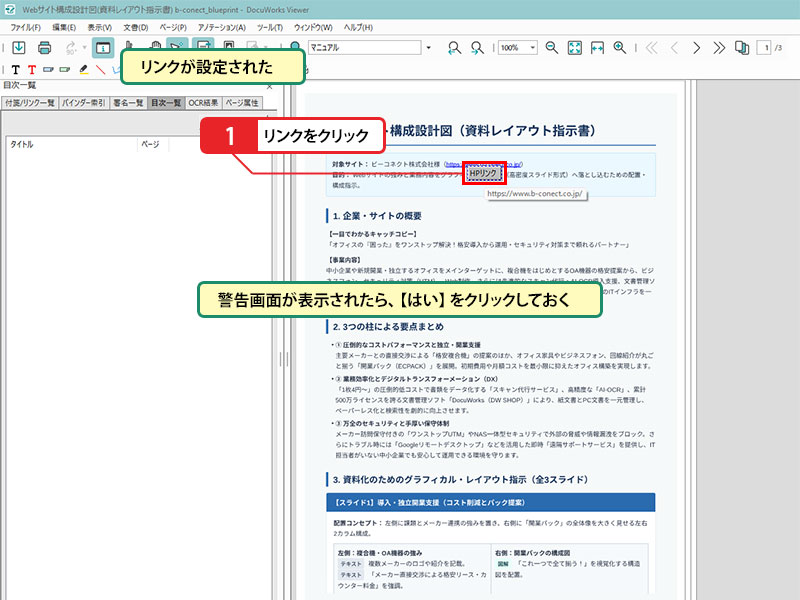
Task: Open the ヘルプ(H) menu
Action: [x=358, y=28]
